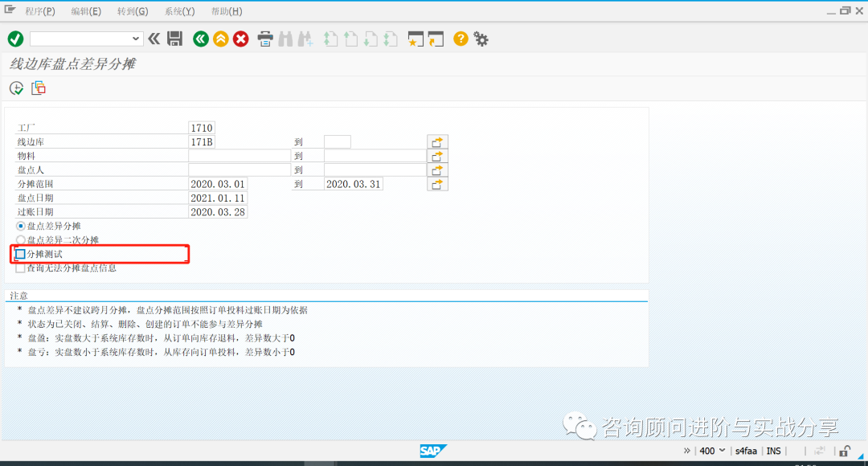This screenshot has width=868, height=466.
Task: Open multiple selection for 盘点人
Action: coord(437,170)
